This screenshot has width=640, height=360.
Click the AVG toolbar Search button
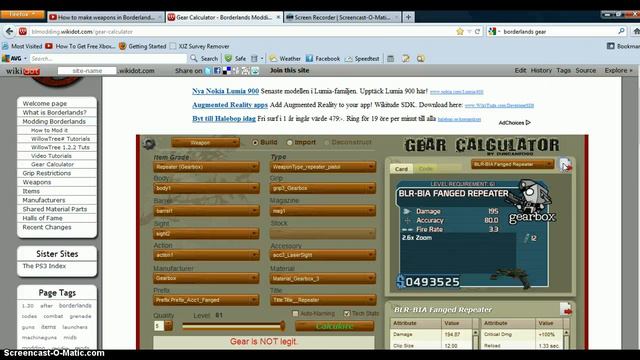pyautogui.click(x=204, y=58)
